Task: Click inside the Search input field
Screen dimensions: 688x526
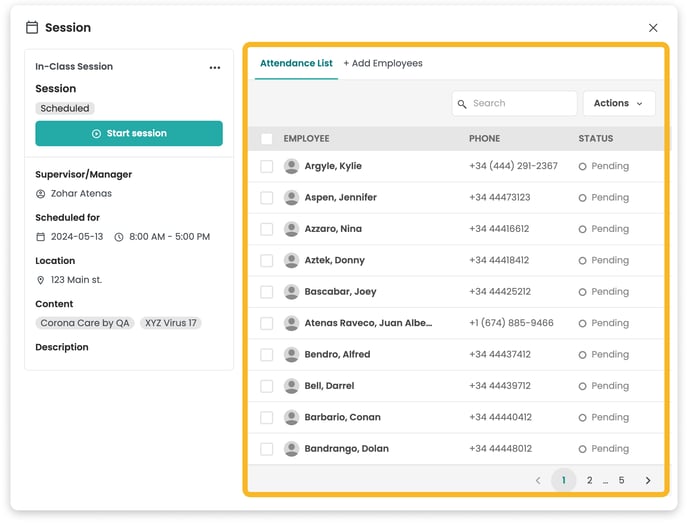Action: point(514,104)
